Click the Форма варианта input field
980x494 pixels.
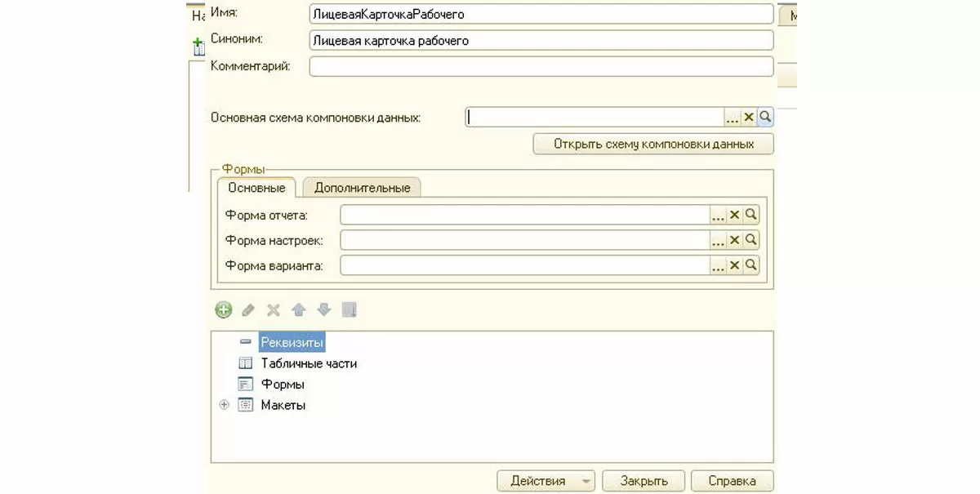(525, 265)
